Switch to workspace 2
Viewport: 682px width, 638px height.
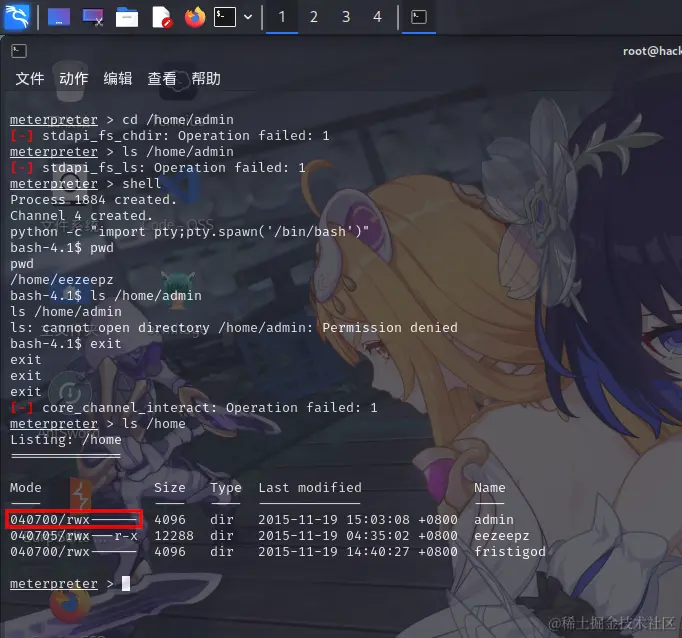pyautogui.click(x=314, y=17)
